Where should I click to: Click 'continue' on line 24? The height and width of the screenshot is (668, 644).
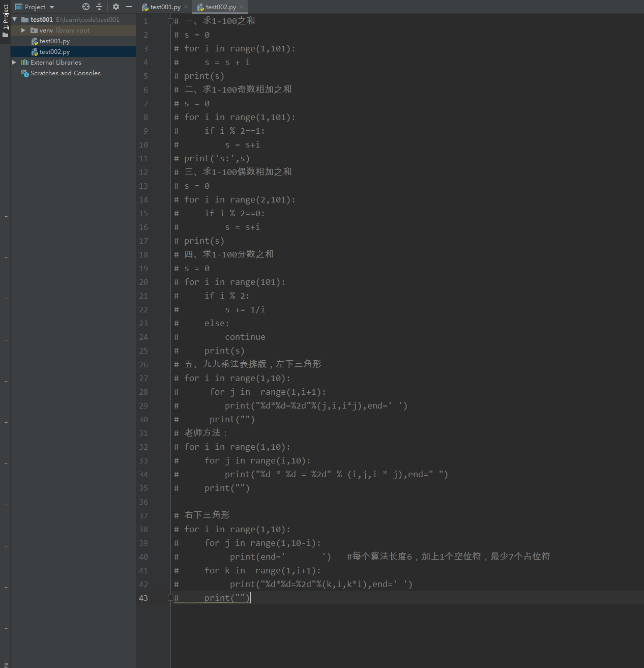[245, 337]
